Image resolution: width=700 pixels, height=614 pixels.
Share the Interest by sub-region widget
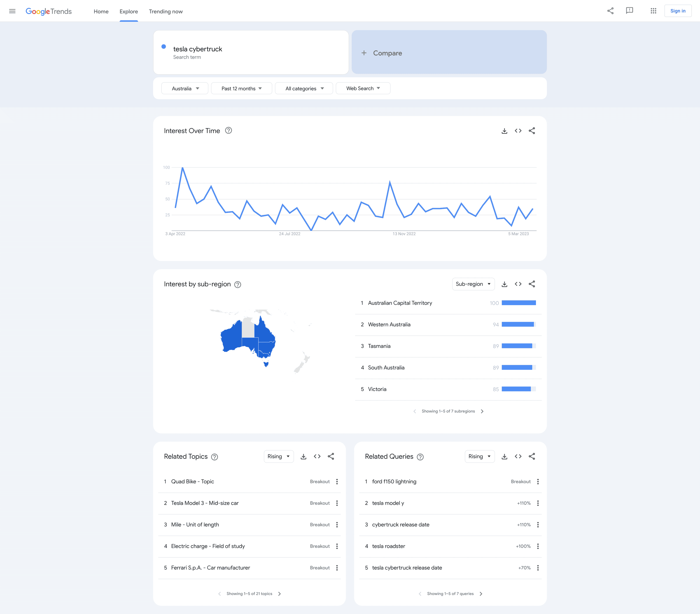click(x=532, y=284)
